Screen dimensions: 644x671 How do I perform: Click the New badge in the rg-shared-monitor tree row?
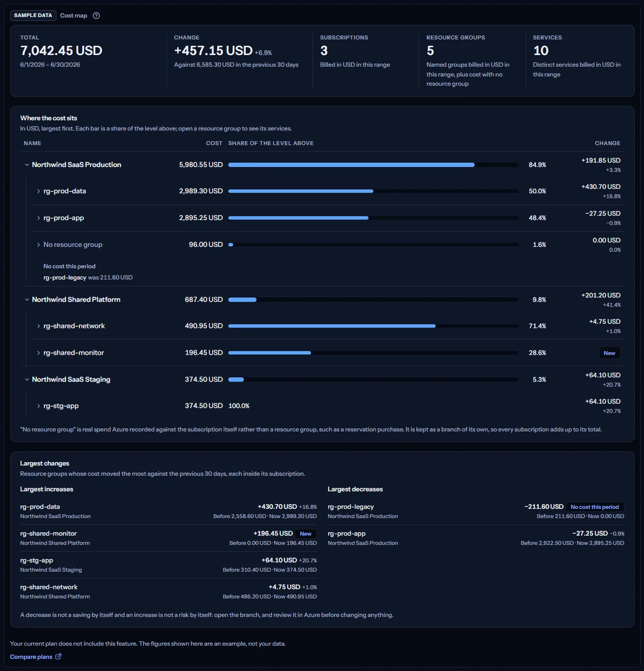tap(609, 353)
